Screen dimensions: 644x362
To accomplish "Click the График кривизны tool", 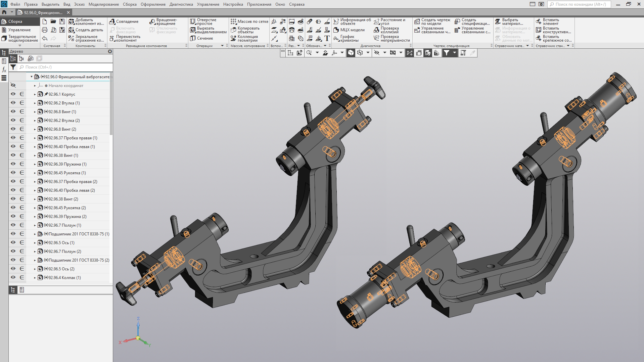I will [346, 38].
